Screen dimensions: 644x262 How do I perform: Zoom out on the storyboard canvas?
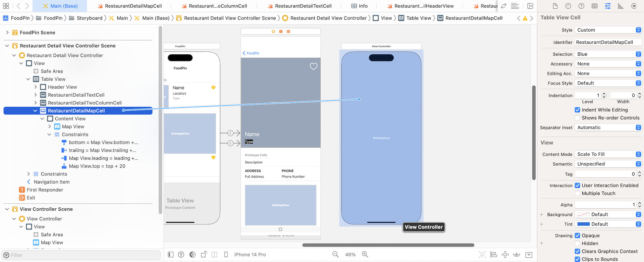point(335,255)
